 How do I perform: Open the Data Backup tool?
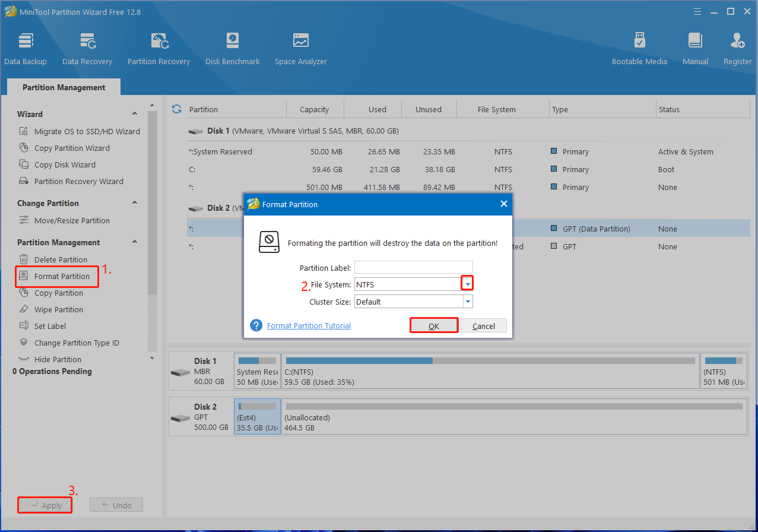click(26, 49)
